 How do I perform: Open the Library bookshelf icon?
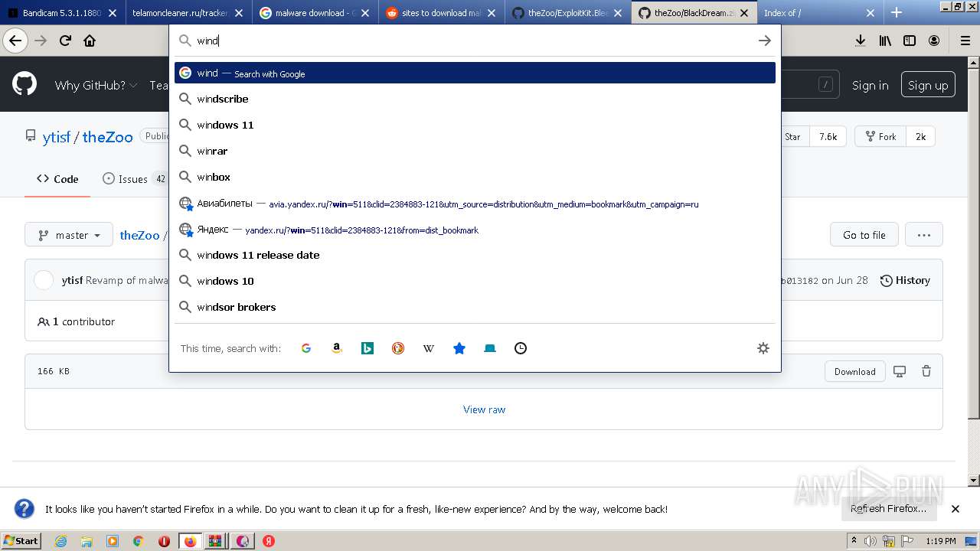pos(885,41)
